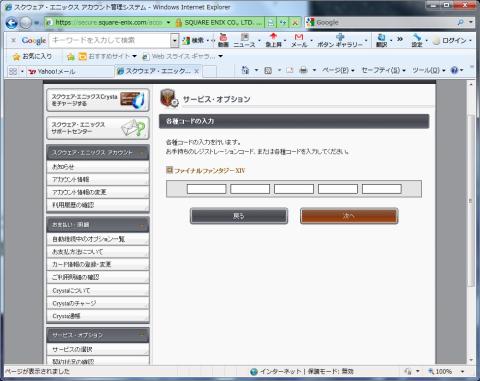Click スクウェア・エニックスCrystaをチャージする banner
The image size is (480, 381).
98,100
